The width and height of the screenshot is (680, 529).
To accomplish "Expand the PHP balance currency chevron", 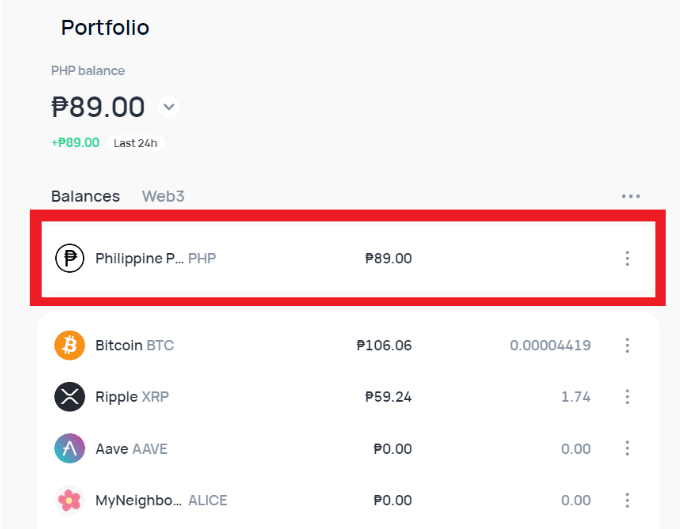I will pos(169,107).
